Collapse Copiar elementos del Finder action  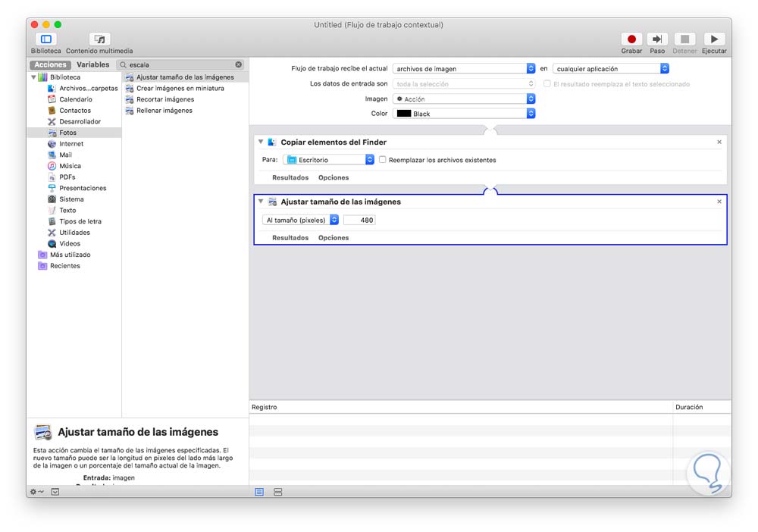[261, 142]
